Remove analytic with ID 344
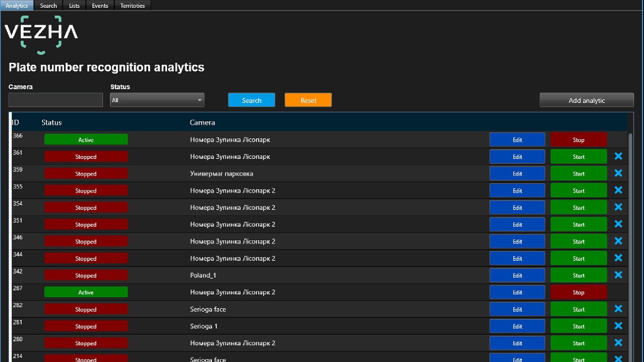 tap(618, 258)
